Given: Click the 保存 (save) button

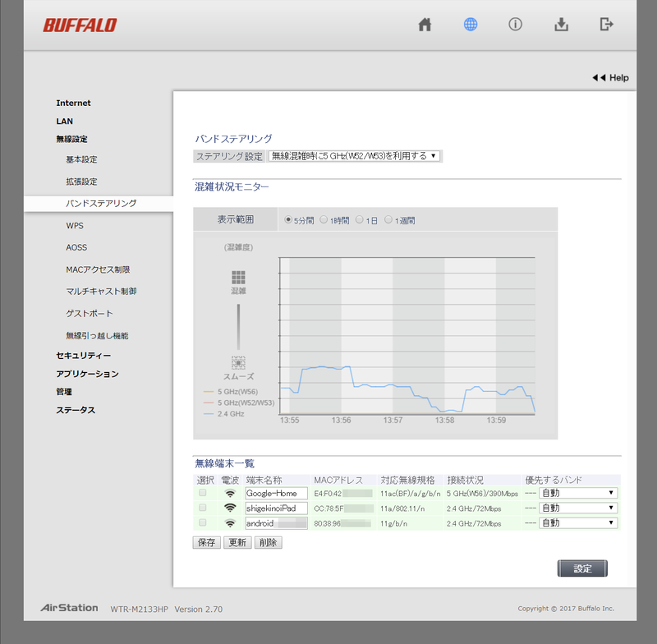Looking at the screenshot, I should click(206, 543).
